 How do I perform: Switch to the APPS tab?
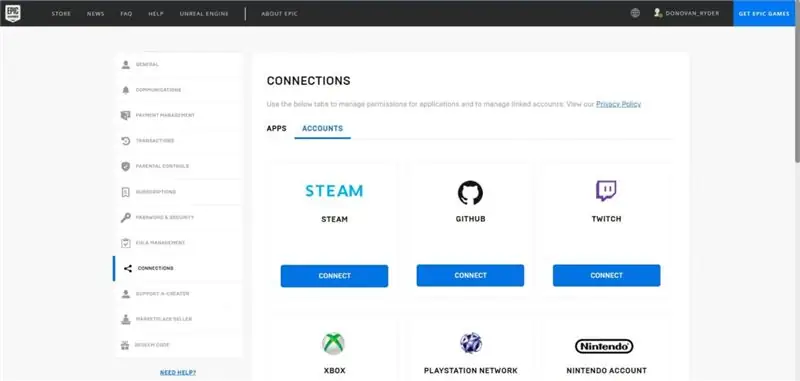[277, 129]
